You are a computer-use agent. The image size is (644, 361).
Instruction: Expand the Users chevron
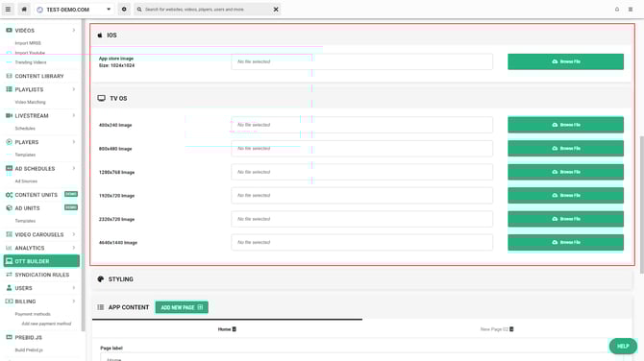click(x=74, y=288)
